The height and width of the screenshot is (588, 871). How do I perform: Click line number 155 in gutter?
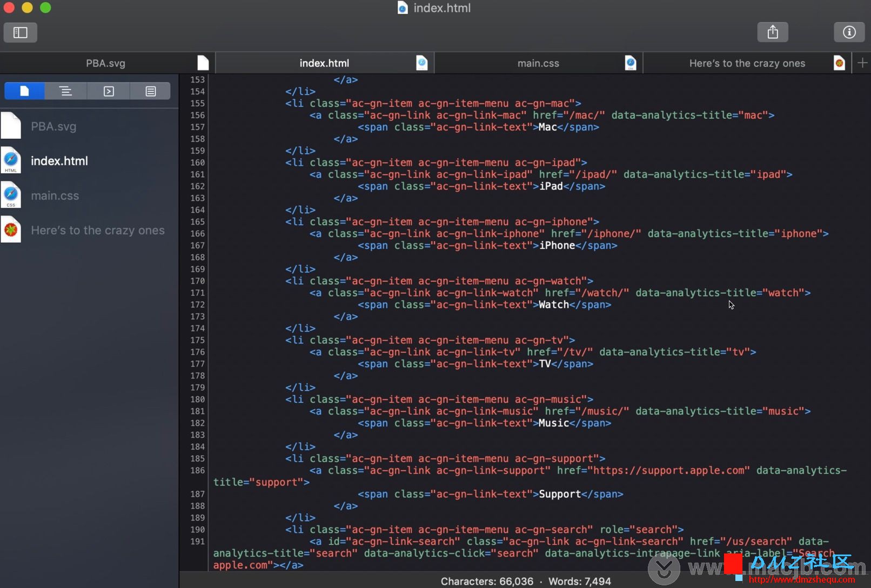click(x=197, y=103)
